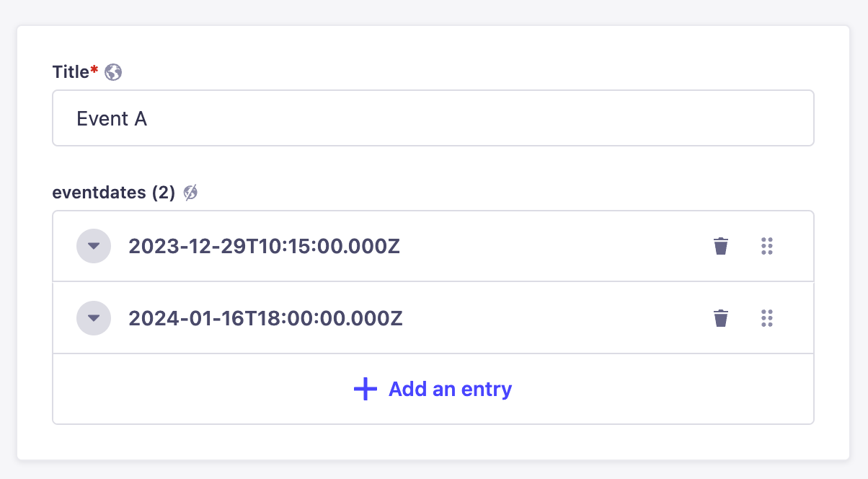Click the 2023-12-29T10:15:00.000Z entry title

(x=264, y=247)
